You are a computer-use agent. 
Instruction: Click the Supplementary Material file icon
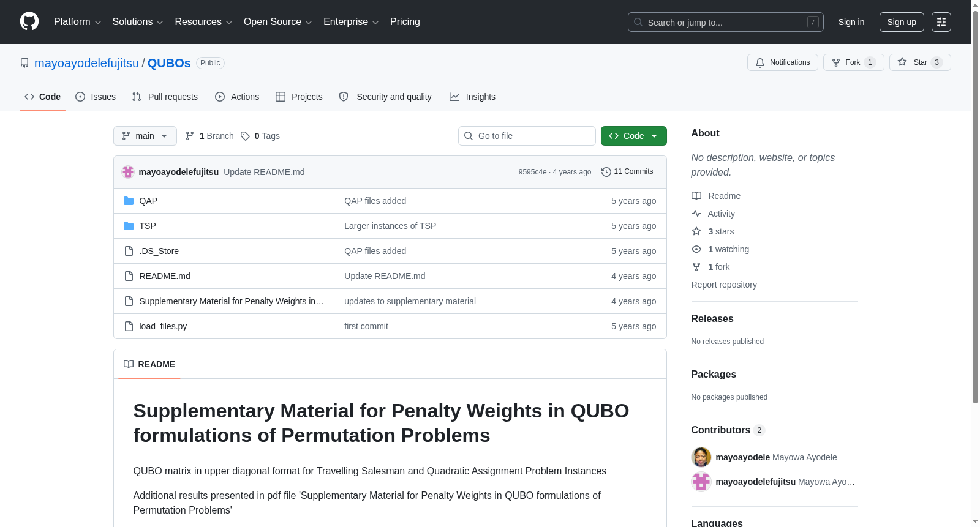coord(129,301)
